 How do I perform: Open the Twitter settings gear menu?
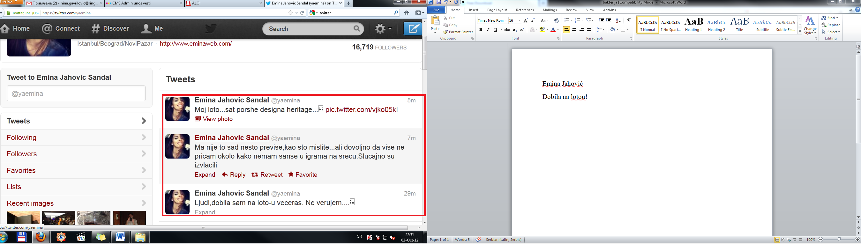(383, 29)
